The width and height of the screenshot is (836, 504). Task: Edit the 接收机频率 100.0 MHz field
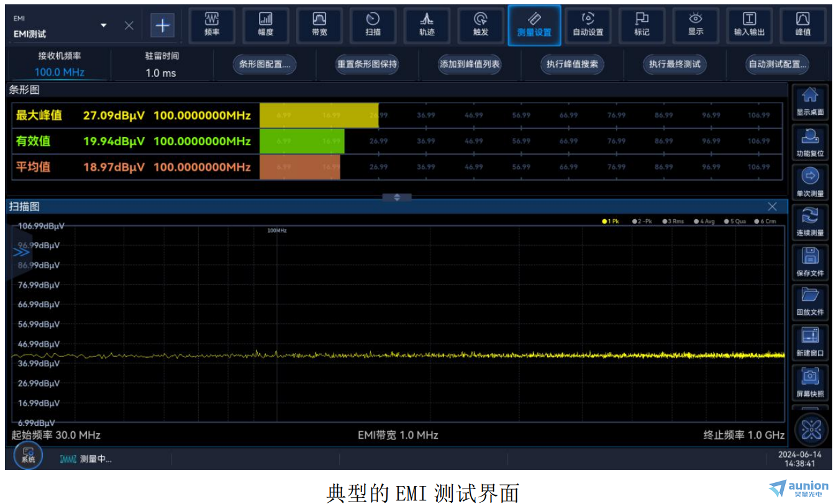click(x=59, y=72)
